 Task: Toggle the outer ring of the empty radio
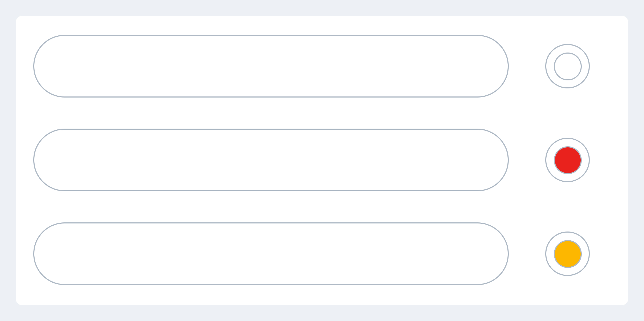click(x=568, y=48)
